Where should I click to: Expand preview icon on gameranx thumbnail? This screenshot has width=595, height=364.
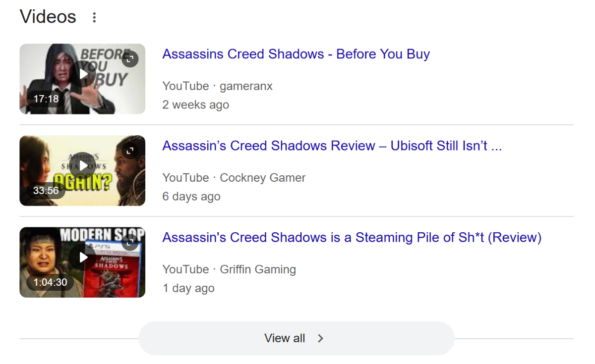[x=130, y=58]
